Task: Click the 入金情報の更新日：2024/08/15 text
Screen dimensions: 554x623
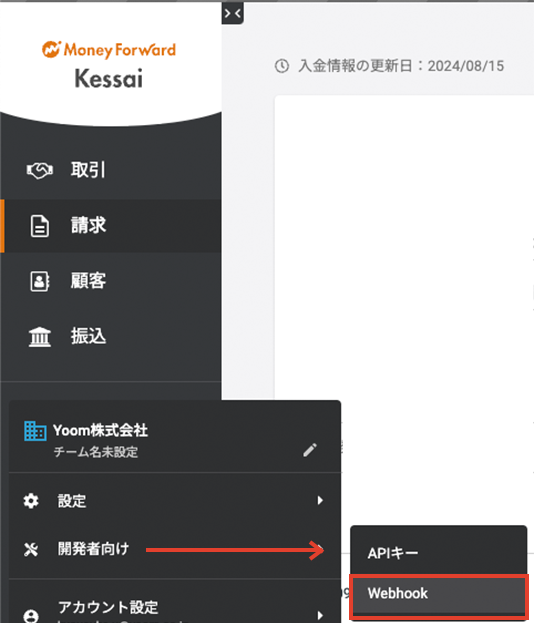Action: point(401,66)
